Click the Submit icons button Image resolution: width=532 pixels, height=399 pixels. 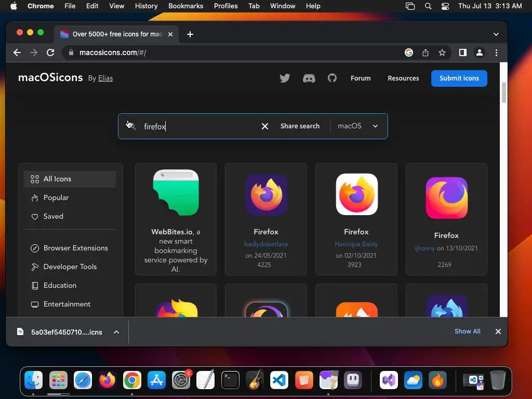tap(459, 78)
